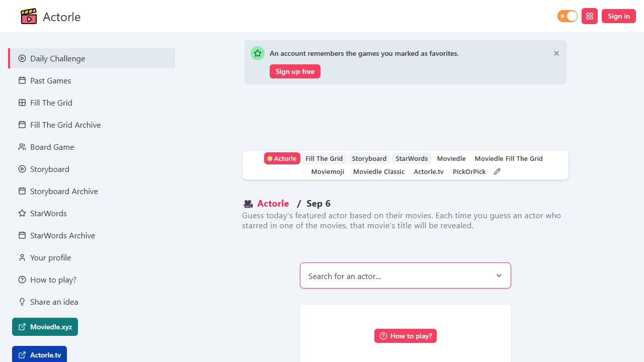Image resolution: width=644 pixels, height=362 pixels.
Task: Open Storyboard Archive in the sidebar
Action: [x=92, y=191]
